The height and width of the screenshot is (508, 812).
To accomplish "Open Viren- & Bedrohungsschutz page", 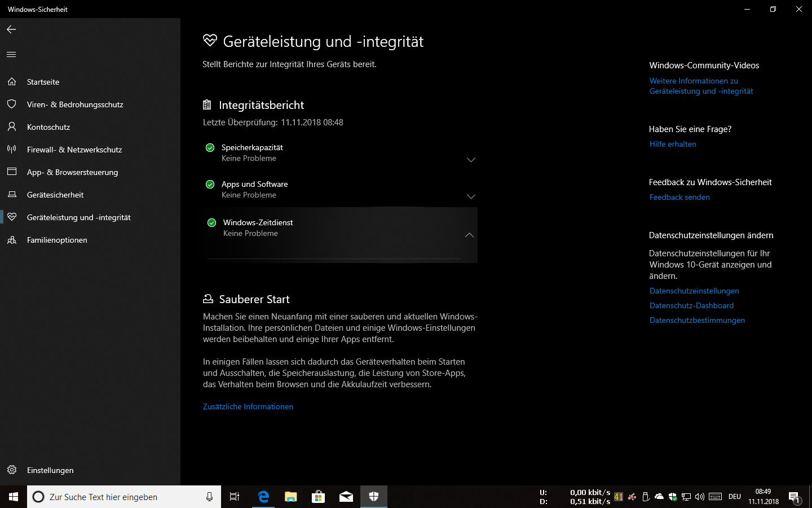I will click(90, 104).
